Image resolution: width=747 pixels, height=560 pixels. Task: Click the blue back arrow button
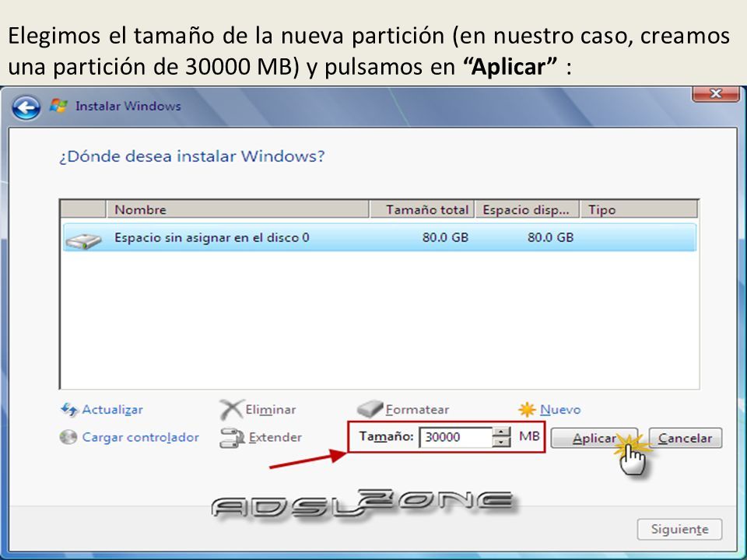[x=26, y=107]
